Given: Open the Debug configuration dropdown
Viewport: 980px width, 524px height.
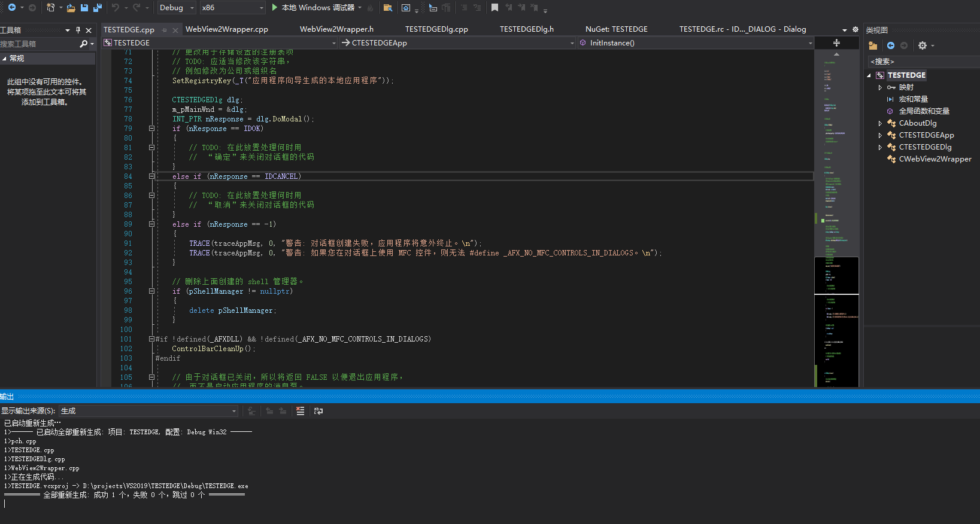Looking at the screenshot, I should 177,7.
